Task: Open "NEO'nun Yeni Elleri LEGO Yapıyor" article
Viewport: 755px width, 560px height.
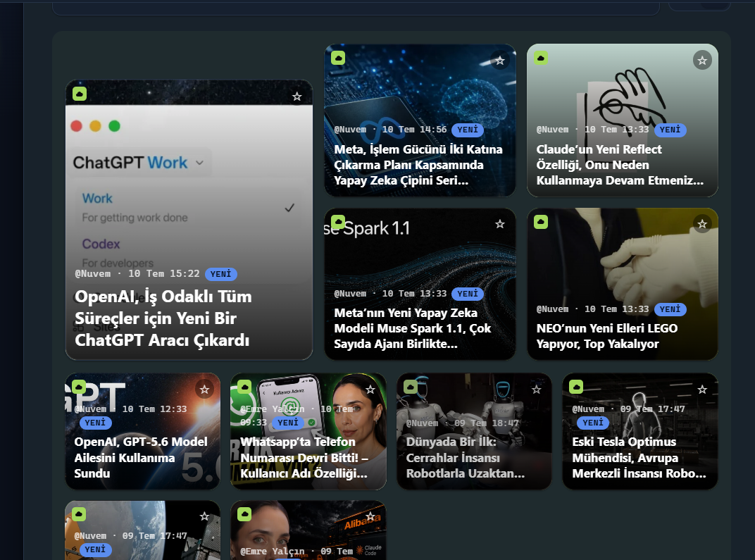Action: [606, 336]
